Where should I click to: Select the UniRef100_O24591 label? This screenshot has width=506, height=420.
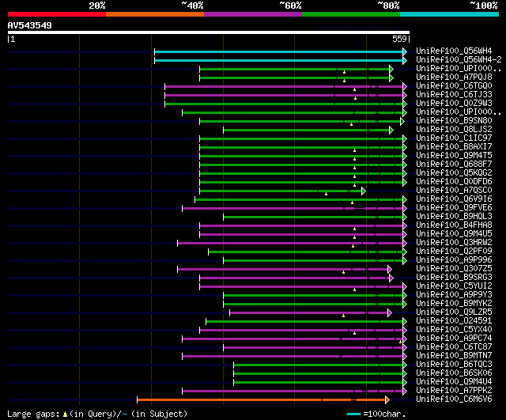pos(454,321)
